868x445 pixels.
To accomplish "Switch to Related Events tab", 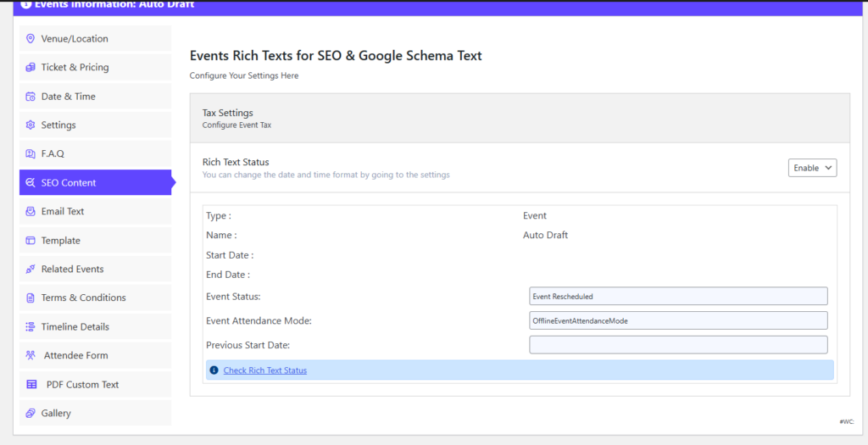I will 72,270.
